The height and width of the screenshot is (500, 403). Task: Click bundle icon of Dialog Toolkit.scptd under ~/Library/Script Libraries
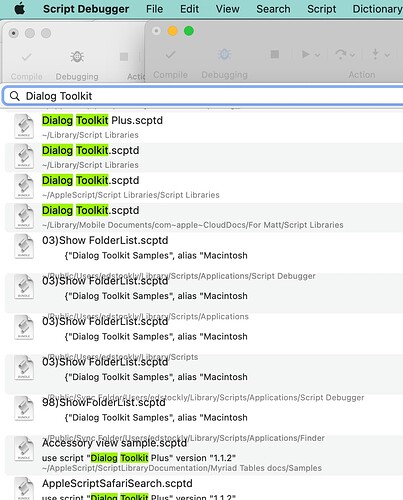[x=24, y=156]
